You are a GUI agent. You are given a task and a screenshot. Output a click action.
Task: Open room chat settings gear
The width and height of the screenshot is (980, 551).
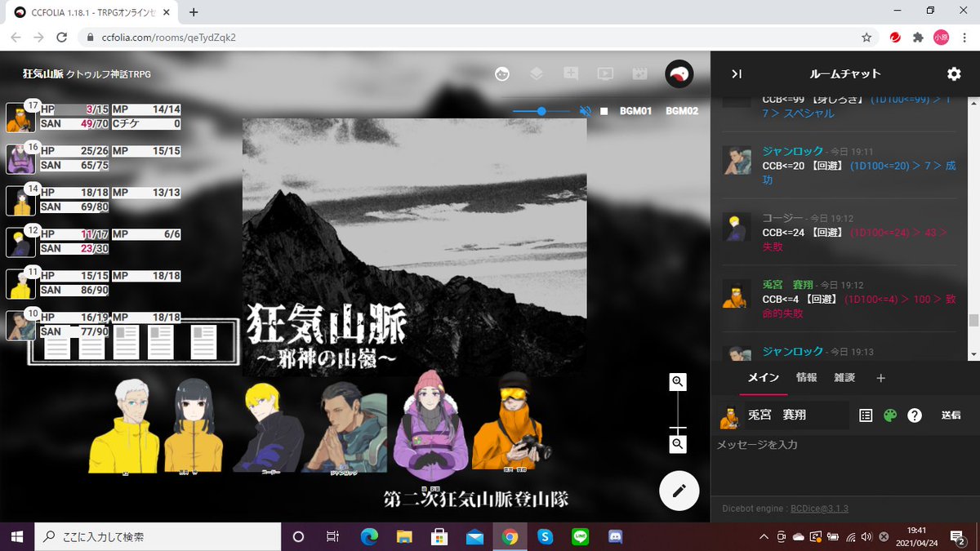pyautogui.click(x=954, y=73)
